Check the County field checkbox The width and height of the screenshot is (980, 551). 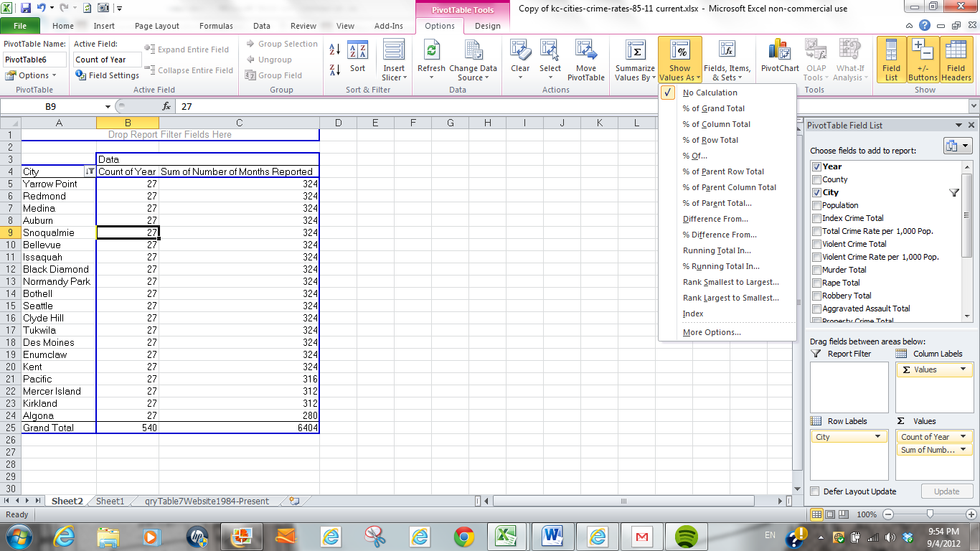[816, 179]
